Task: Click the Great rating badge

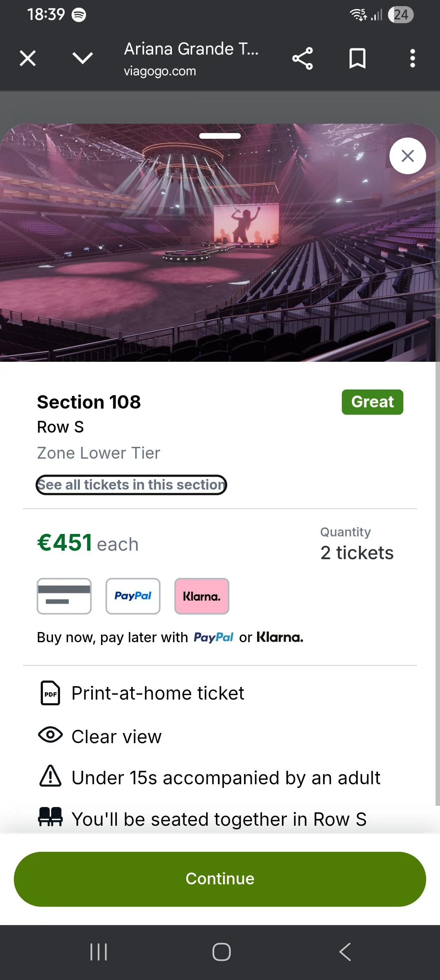Action: 372,402
